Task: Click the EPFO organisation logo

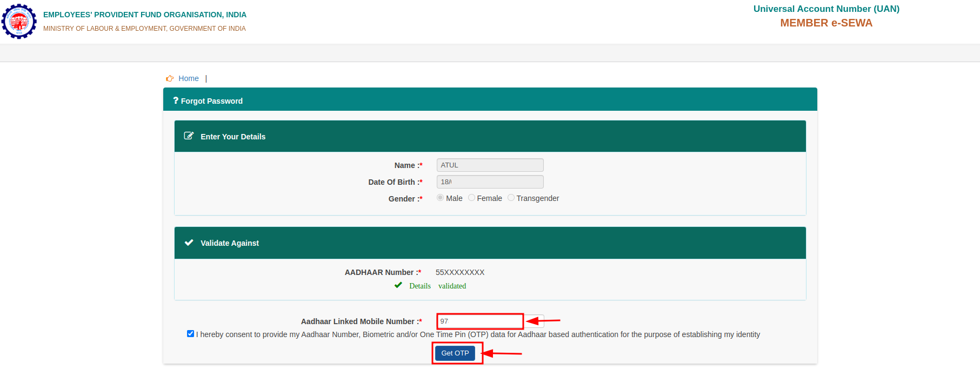Action: pos(19,22)
